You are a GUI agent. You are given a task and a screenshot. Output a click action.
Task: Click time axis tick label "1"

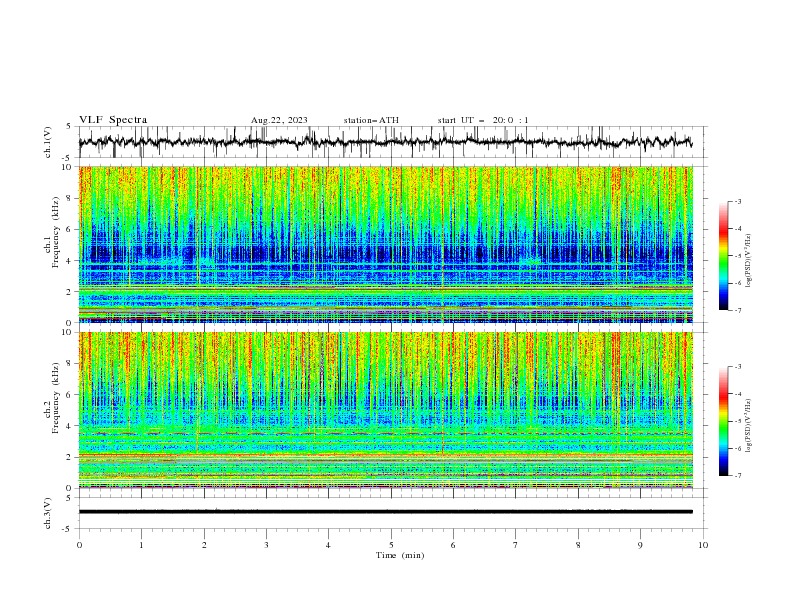142,545
